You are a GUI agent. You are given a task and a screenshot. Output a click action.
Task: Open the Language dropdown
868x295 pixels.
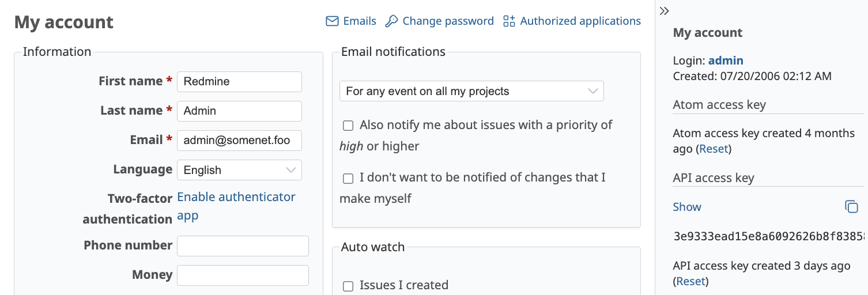(239, 170)
